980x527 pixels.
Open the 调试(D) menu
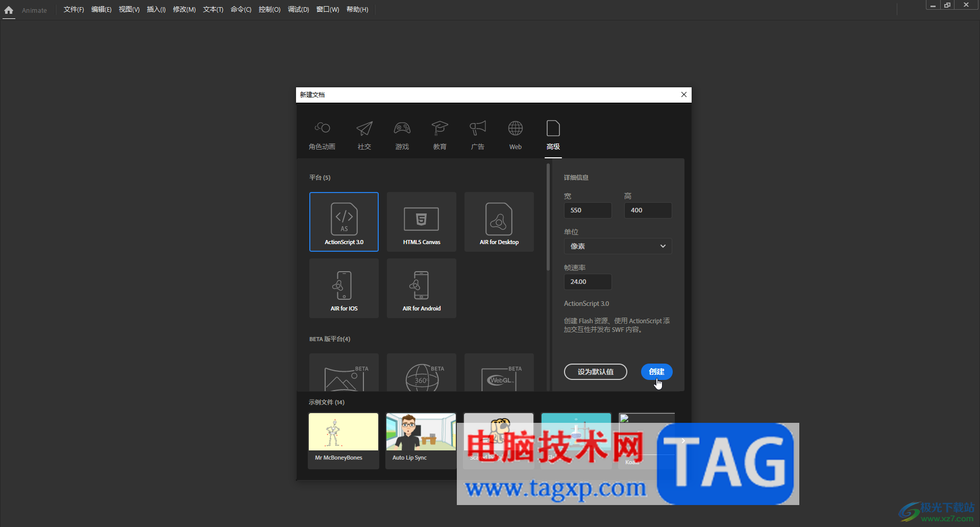pyautogui.click(x=298, y=10)
